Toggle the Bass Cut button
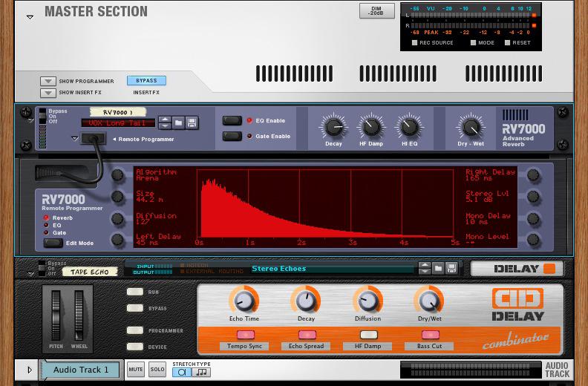The width and height of the screenshot is (588, 386). [x=430, y=334]
